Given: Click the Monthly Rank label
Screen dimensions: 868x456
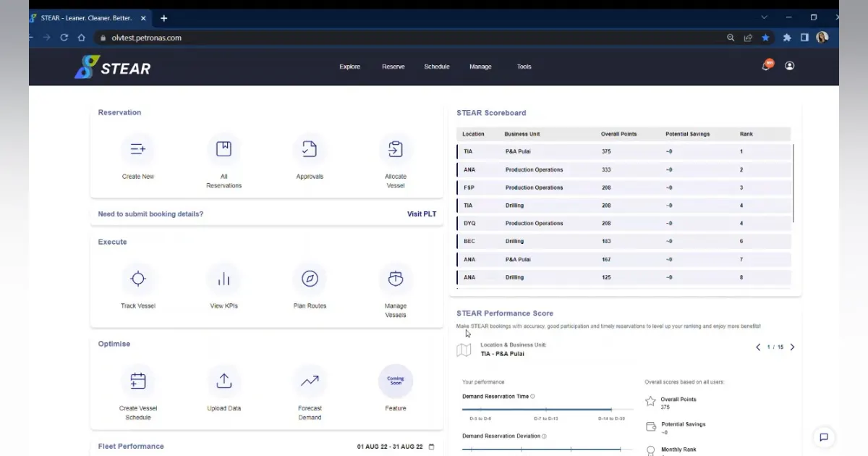Looking at the screenshot, I should tap(678, 449).
